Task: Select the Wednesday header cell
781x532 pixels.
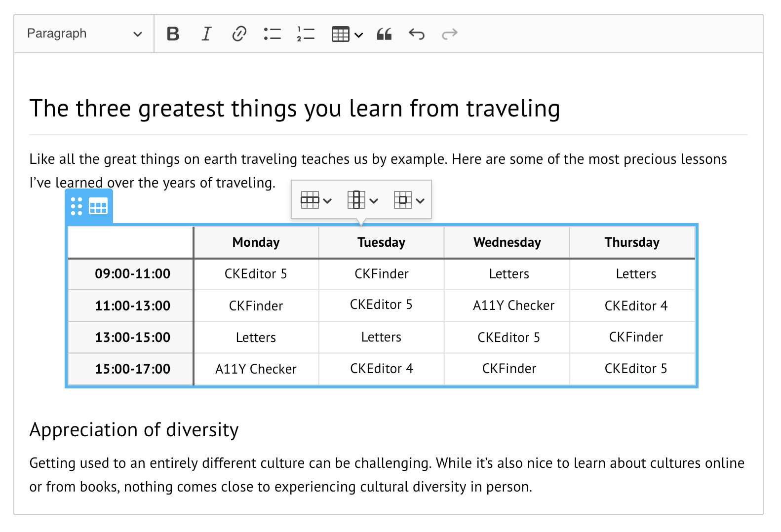Action: pyautogui.click(x=507, y=242)
